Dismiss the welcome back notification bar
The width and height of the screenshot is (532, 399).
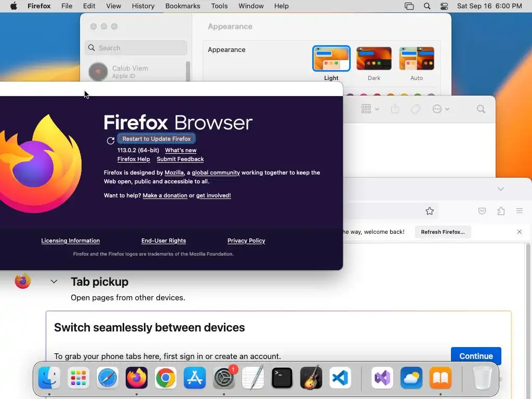point(520,232)
